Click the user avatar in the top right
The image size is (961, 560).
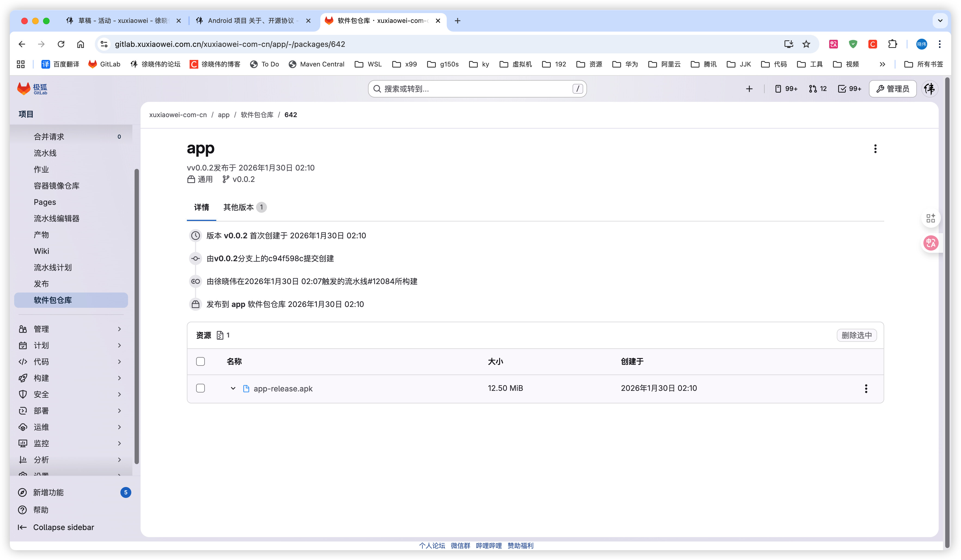coord(929,89)
